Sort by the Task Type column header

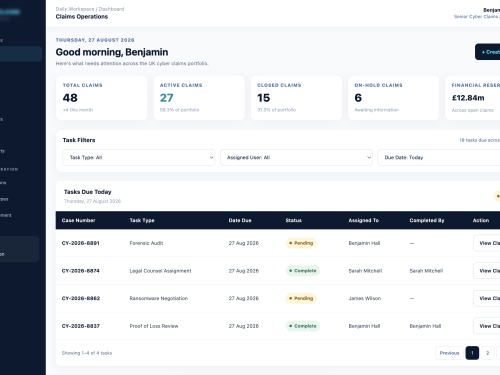(x=142, y=220)
